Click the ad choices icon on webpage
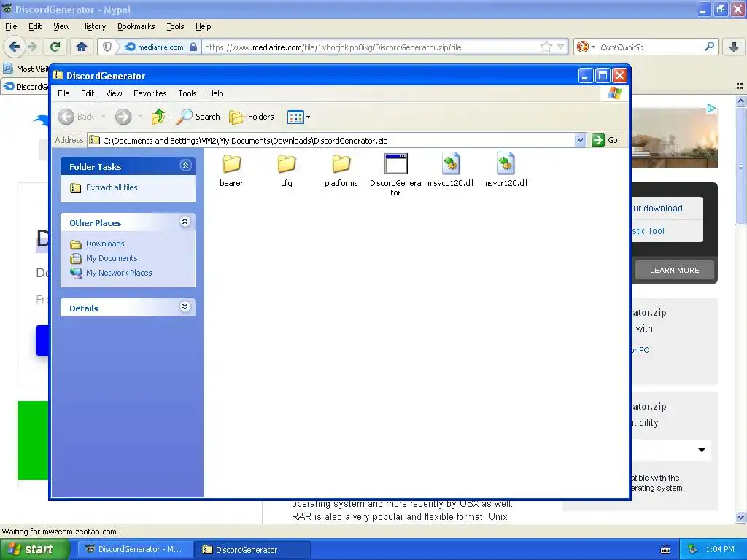This screenshot has width=747, height=560. [711, 109]
